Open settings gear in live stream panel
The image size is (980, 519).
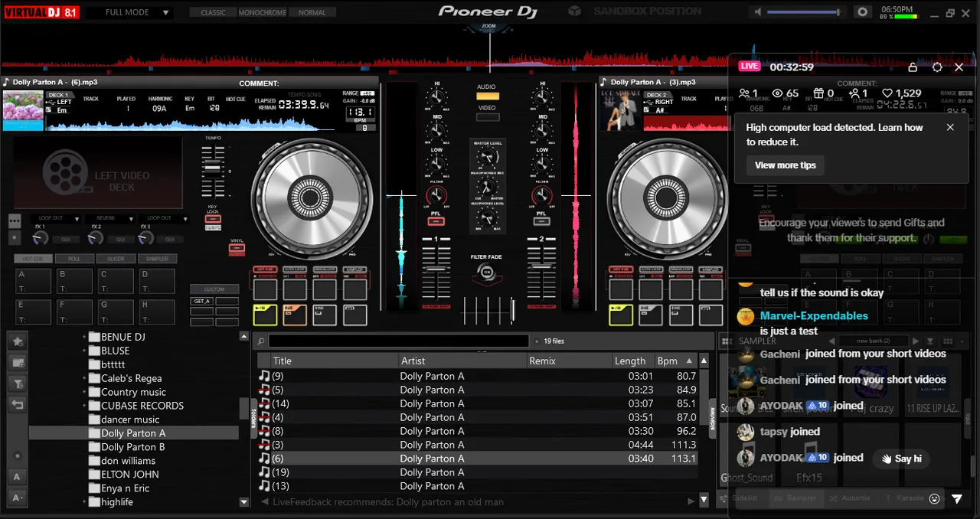pos(937,67)
